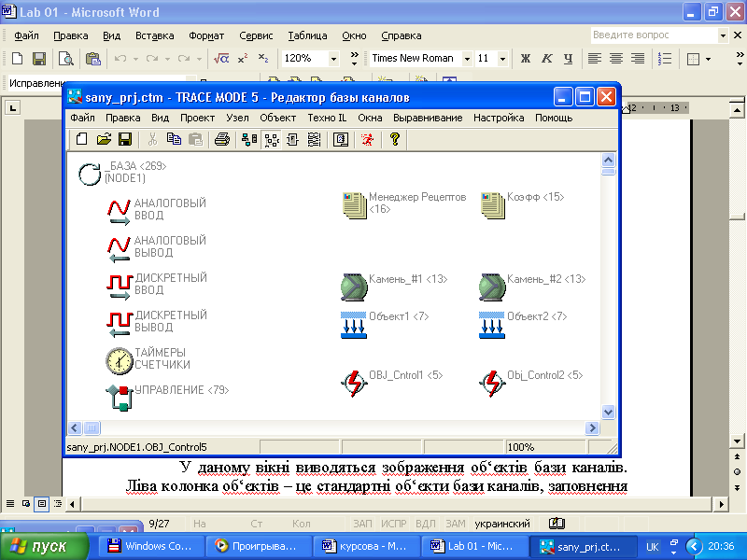Click TRACE MODE horizontal scrollbar right arrow
This screenshot has height=560, width=747.
(592, 428)
